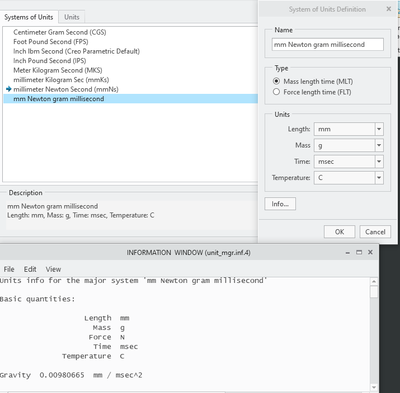Click the Info... button
Screen dimensions: 400x393
[x=280, y=204]
